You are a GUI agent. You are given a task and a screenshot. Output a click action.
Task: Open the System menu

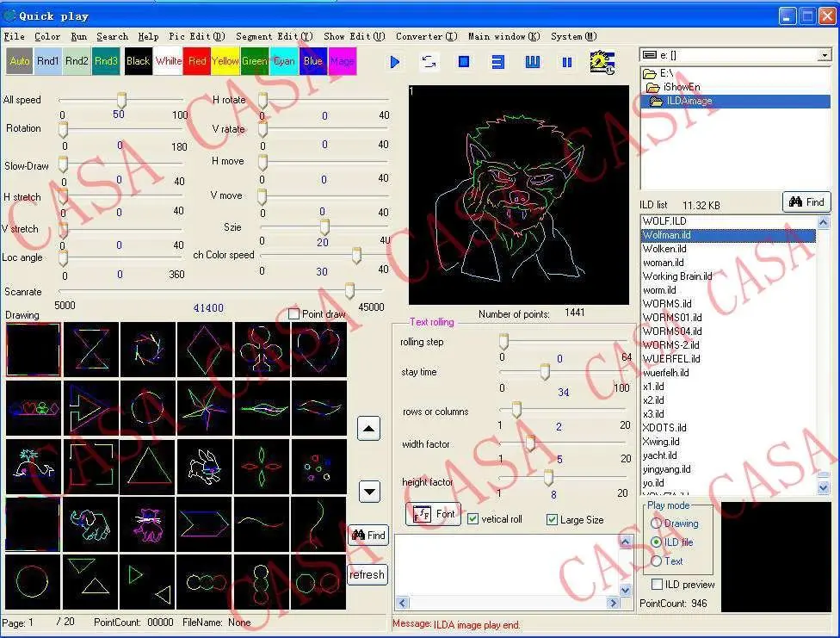(574, 36)
